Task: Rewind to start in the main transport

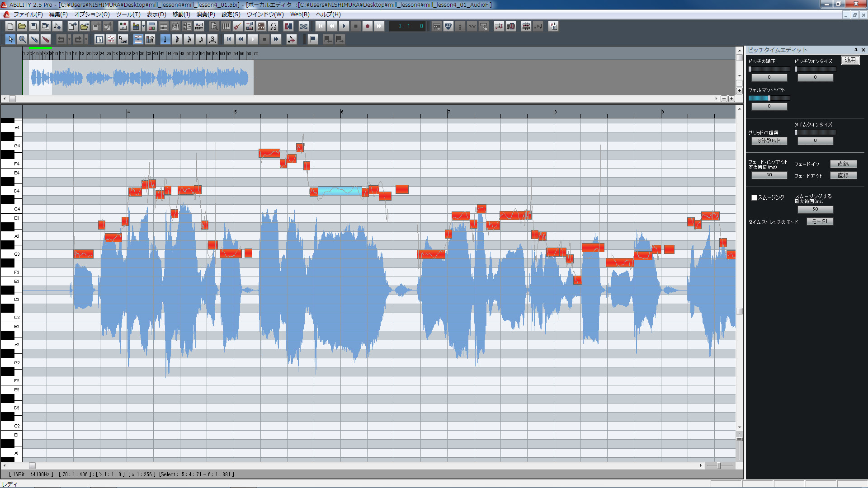Action: (x=321, y=26)
